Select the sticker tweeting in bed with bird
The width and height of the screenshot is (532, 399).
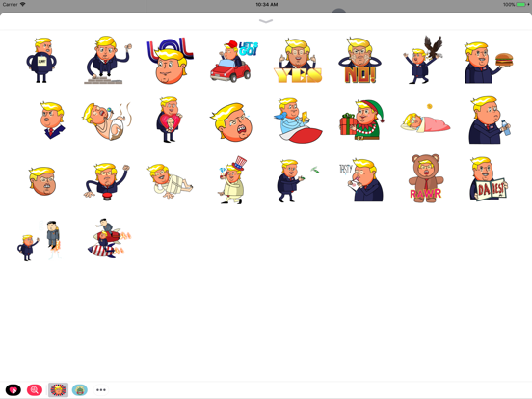pos(298,120)
